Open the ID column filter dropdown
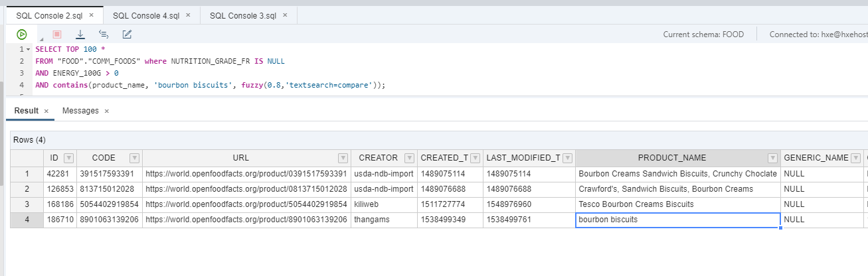 tap(68, 158)
